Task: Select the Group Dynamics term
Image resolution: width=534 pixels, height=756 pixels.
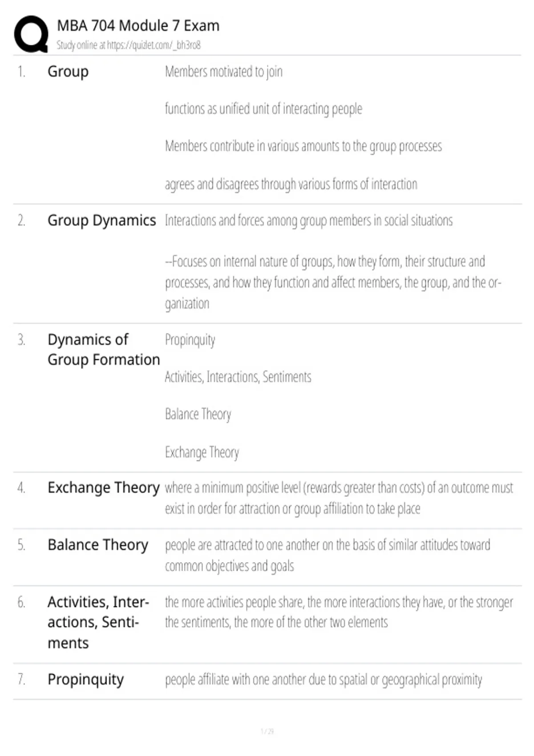Action: (x=101, y=221)
